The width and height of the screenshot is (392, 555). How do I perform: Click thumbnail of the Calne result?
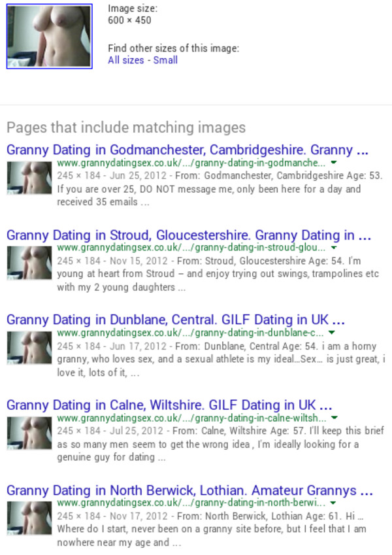click(x=29, y=433)
